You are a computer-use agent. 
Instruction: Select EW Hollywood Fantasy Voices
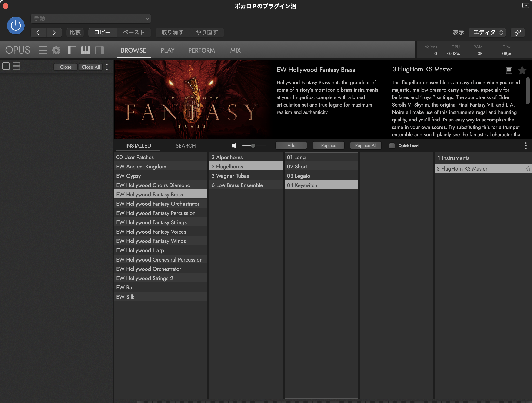161,232
